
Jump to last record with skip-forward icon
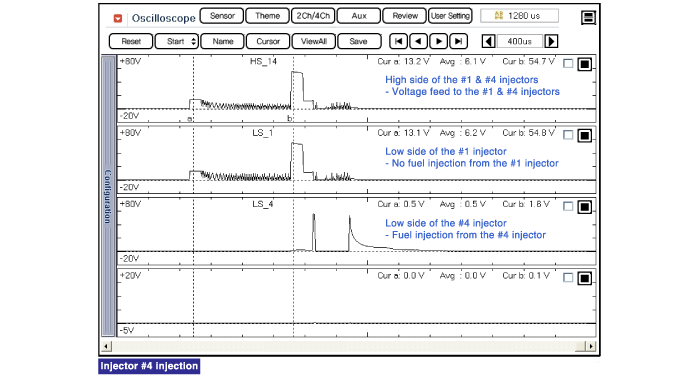tap(458, 42)
